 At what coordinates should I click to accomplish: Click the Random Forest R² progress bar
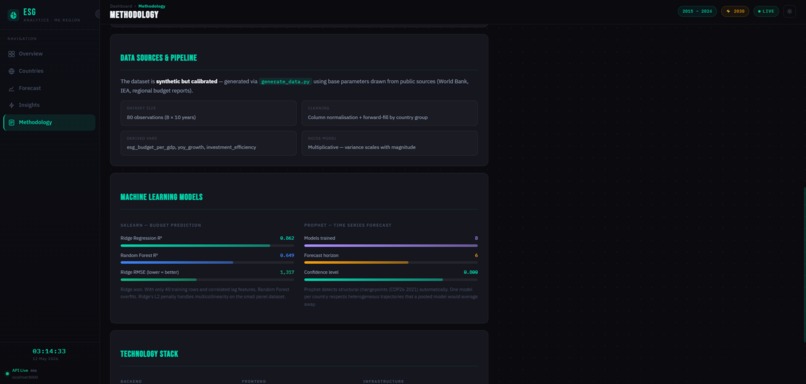tap(207, 263)
